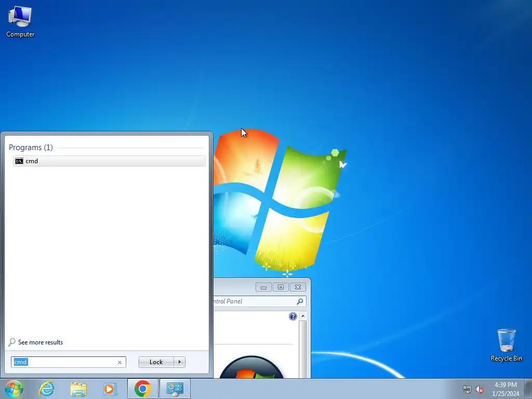Viewport: 532px width, 399px height.
Task: Click the network status tray icon
Action: pos(467,390)
